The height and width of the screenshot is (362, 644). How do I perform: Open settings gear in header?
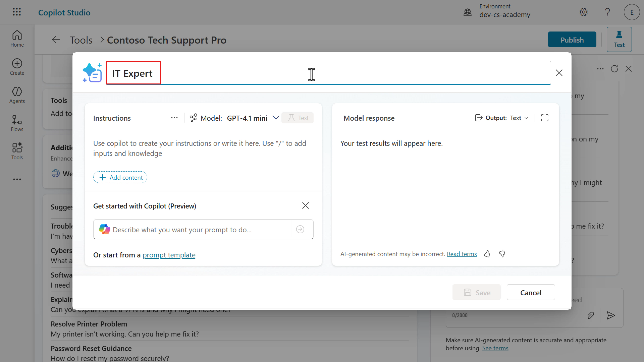[584, 12]
